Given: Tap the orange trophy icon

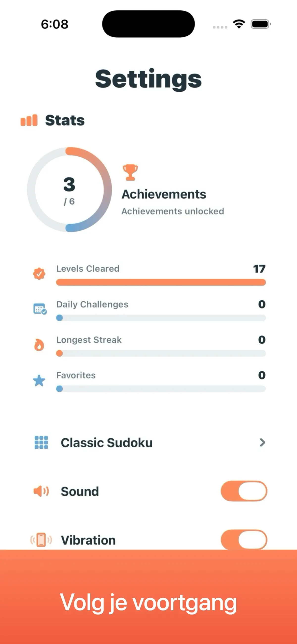Looking at the screenshot, I should [x=130, y=173].
